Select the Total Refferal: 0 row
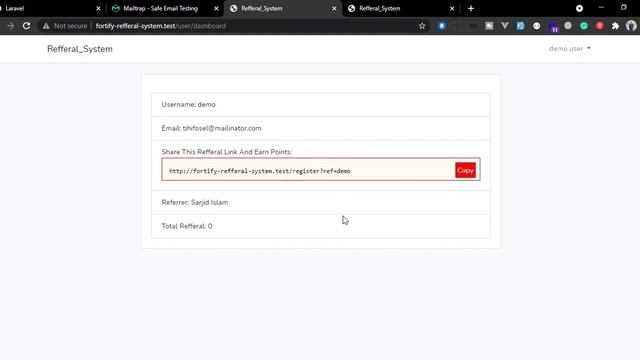 pyautogui.click(x=321, y=226)
